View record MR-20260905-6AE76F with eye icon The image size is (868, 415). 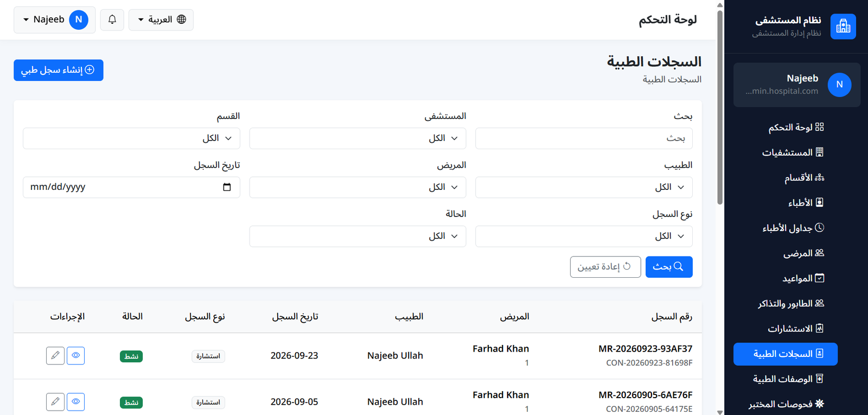[76, 402]
